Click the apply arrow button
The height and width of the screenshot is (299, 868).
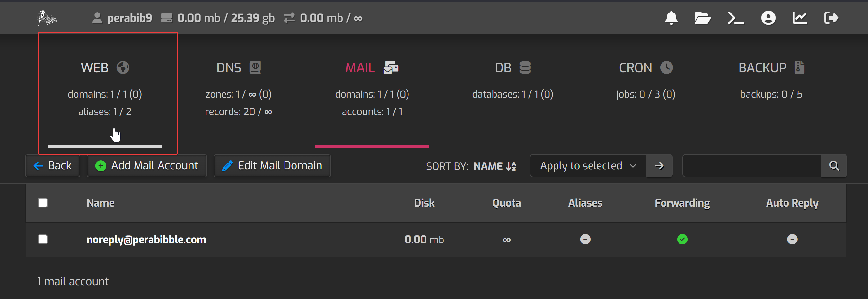659,166
